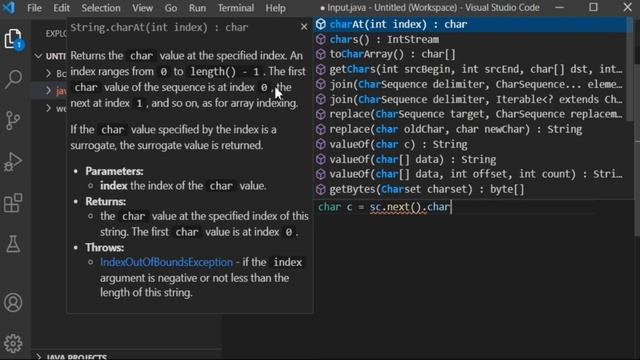Open the Source Control view

pos(13,120)
